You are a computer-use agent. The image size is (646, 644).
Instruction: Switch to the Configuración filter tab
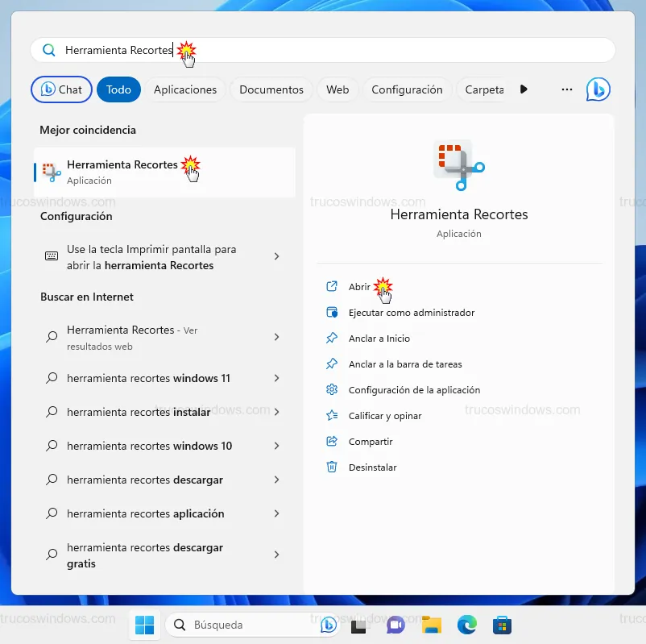point(407,89)
